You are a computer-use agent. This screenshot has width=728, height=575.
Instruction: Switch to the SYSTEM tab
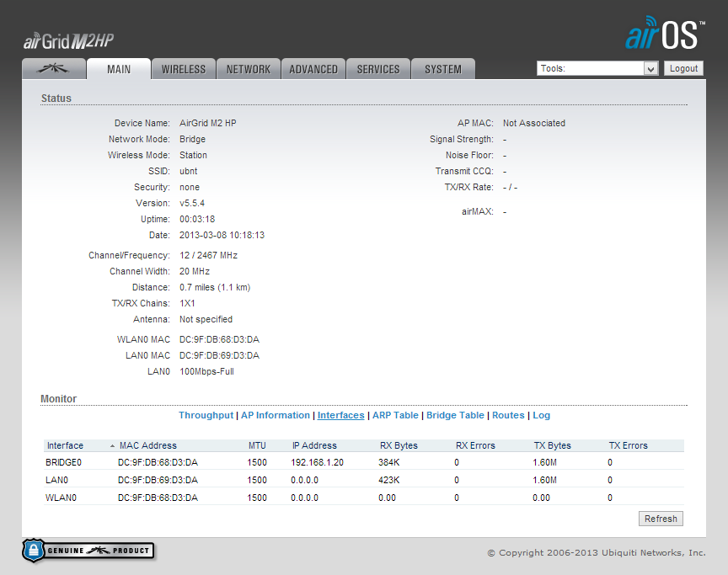pyautogui.click(x=443, y=69)
